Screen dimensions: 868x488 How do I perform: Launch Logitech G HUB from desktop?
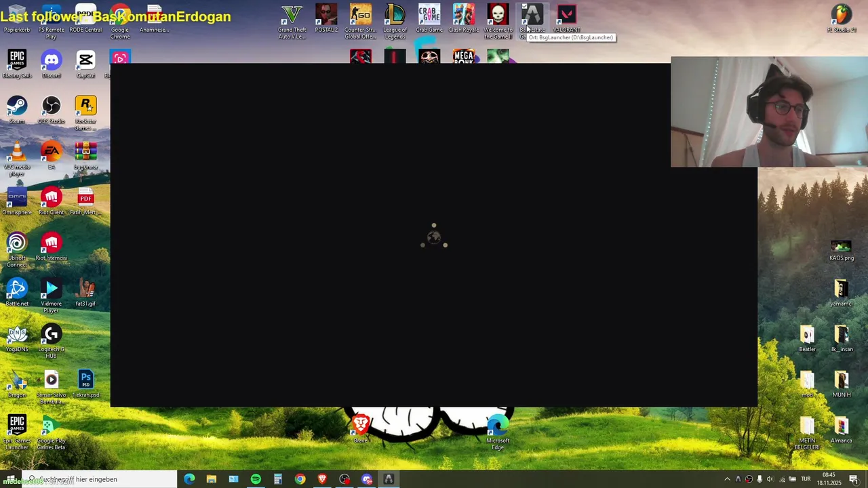point(51,341)
